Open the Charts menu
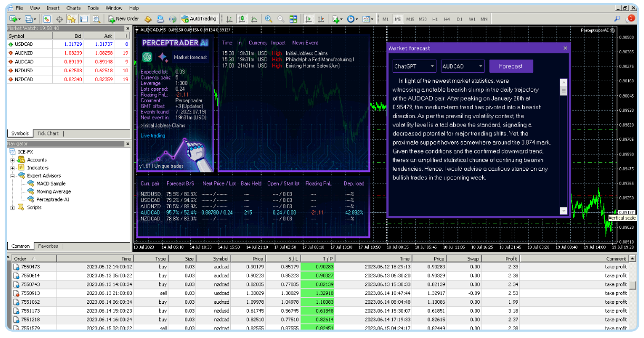This screenshot has width=644, height=338. coord(73,8)
